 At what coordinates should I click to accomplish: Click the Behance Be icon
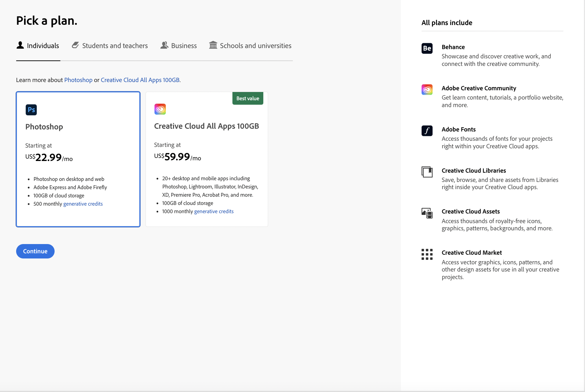coord(427,48)
